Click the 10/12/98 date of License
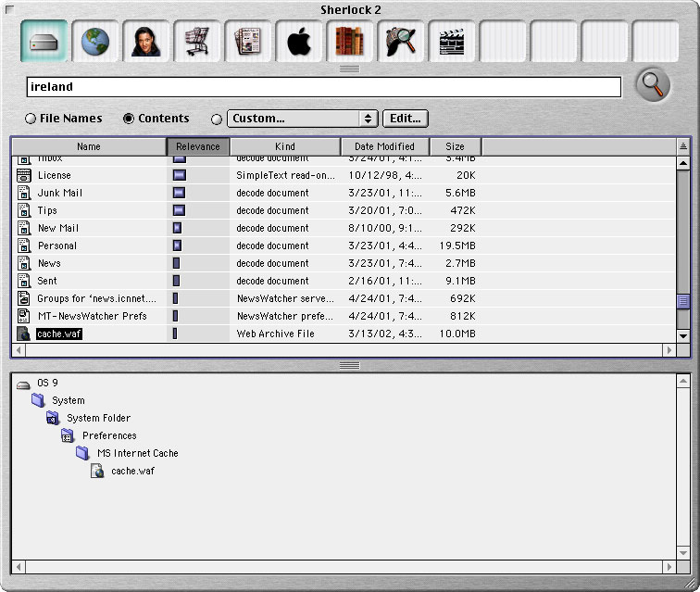 tap(385, 175)
